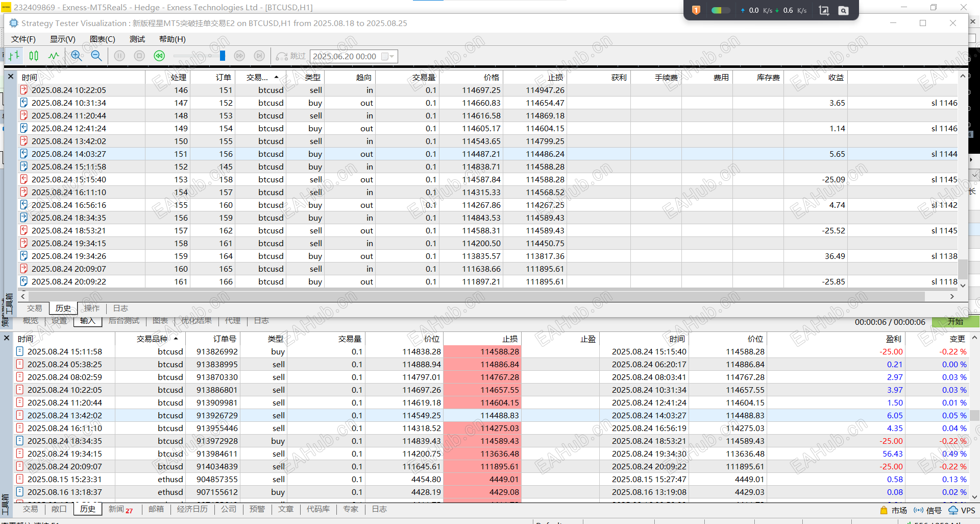Click the 信号 signal icon in status bar
The height and width of the screenshot is (524, 980).
point(919,510)
